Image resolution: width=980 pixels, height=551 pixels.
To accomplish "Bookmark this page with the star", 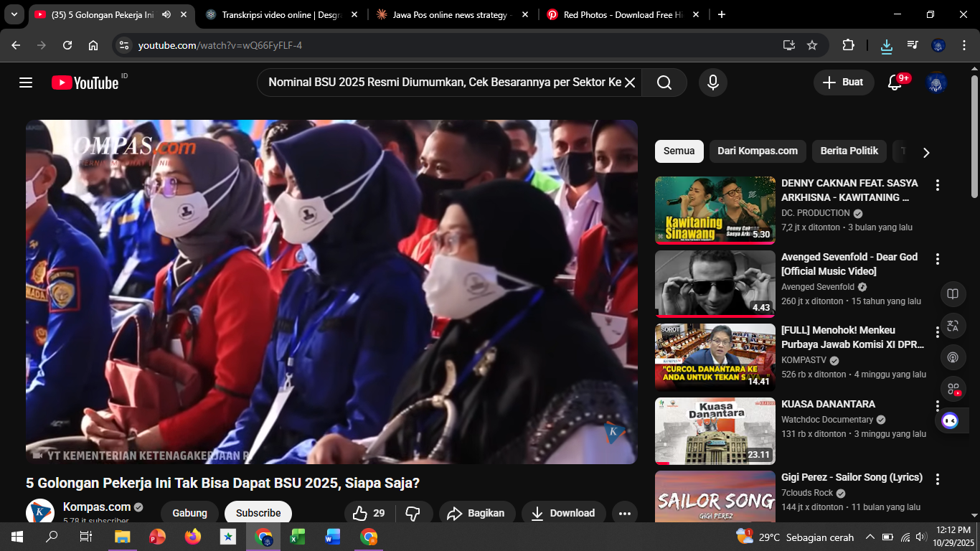I will (812, 45).
